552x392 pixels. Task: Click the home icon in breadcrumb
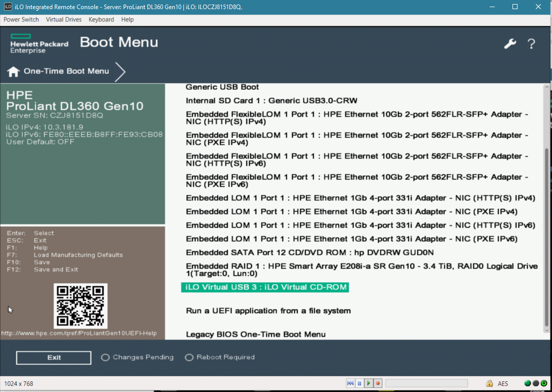pyautogui.click(x=13, y=71)
